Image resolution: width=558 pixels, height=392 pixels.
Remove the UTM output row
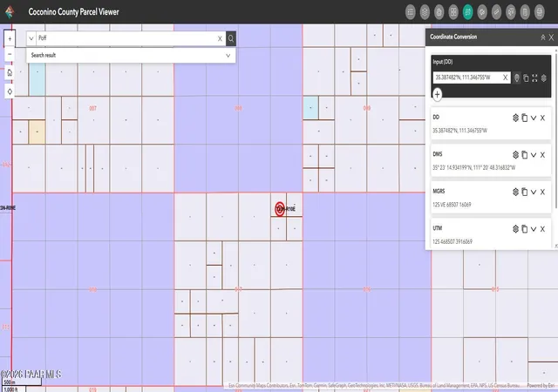tap(542, 229)
